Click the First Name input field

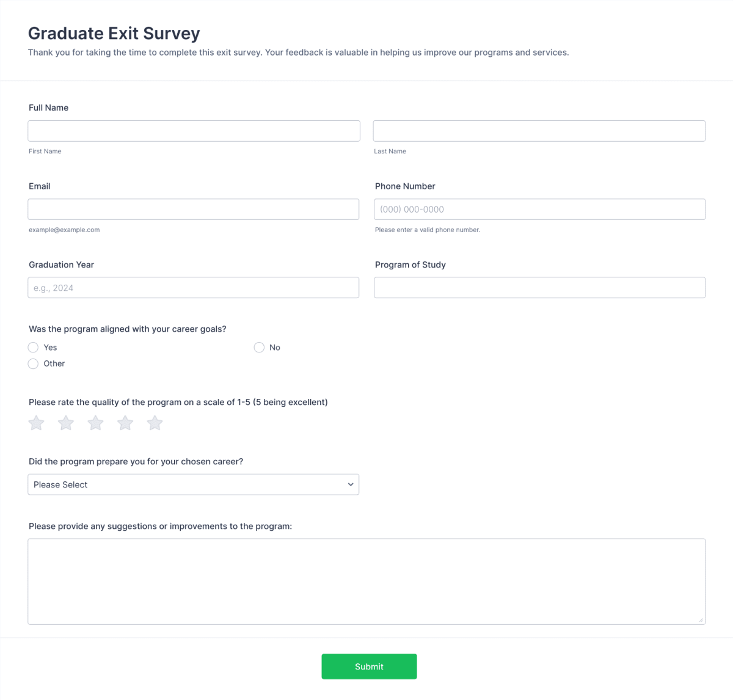click(194, 131)
